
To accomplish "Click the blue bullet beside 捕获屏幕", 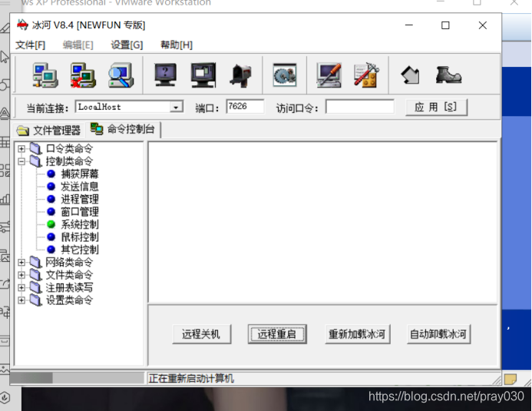I will tap(51, 174).
